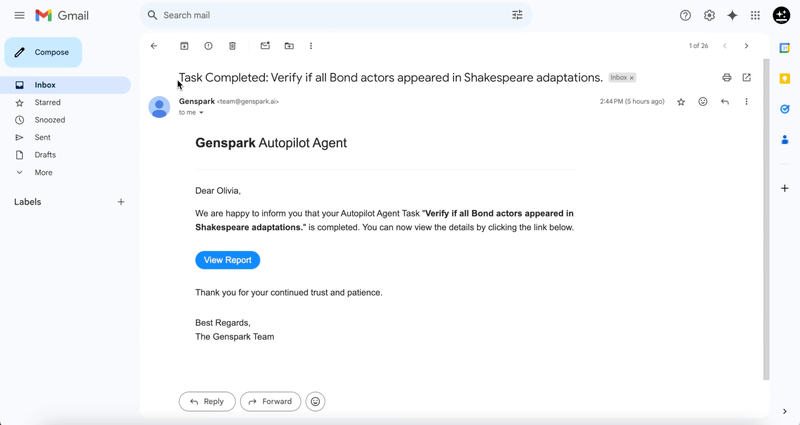Open Contacts side panel
Image resolution: width=800 pixels, height=425 pixels.
click(x=785, y=139)
